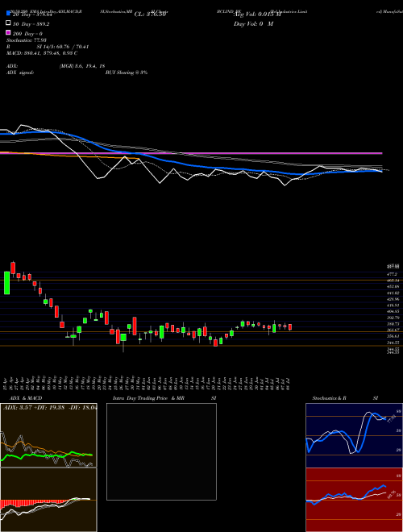Select the ADX: 3.57 +DY: 19.38 header text
Image resolution: width=403 pixels, height=532 pixels.
(50, 408)
